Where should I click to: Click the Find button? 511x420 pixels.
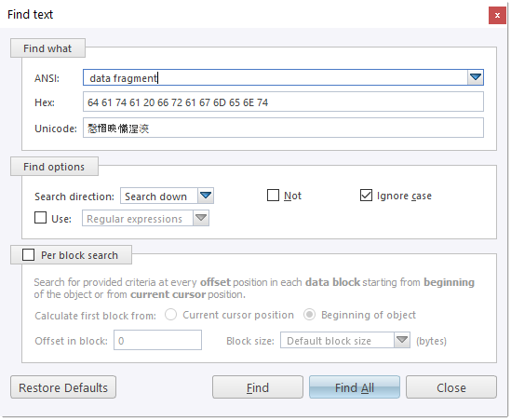click(258, 387)
